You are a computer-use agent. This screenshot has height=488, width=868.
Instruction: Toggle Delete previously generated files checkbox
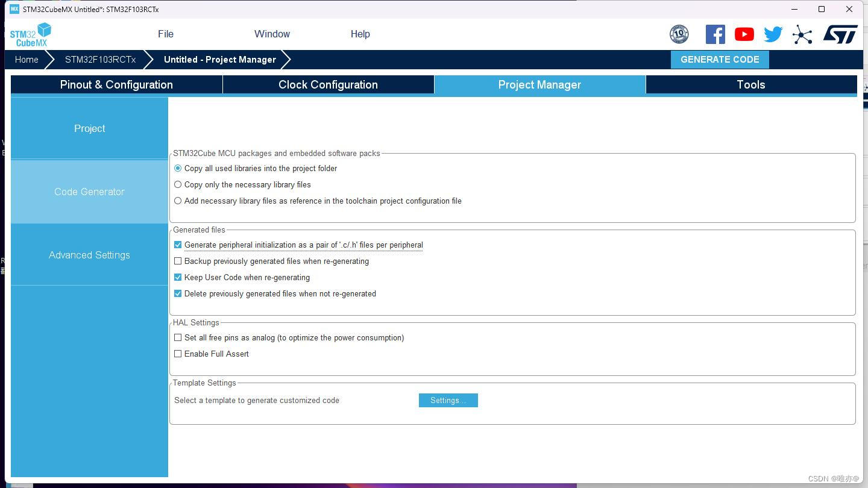click(178, 293)
